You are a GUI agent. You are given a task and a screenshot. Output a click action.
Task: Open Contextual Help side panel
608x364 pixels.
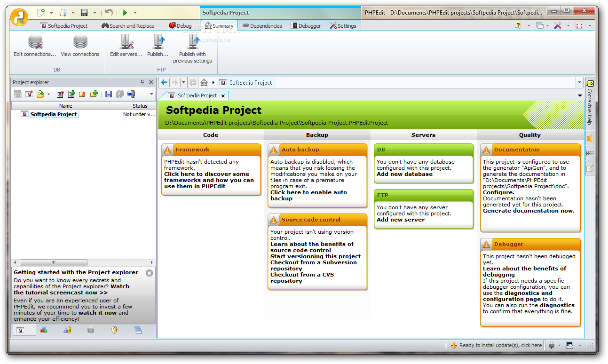590,103
